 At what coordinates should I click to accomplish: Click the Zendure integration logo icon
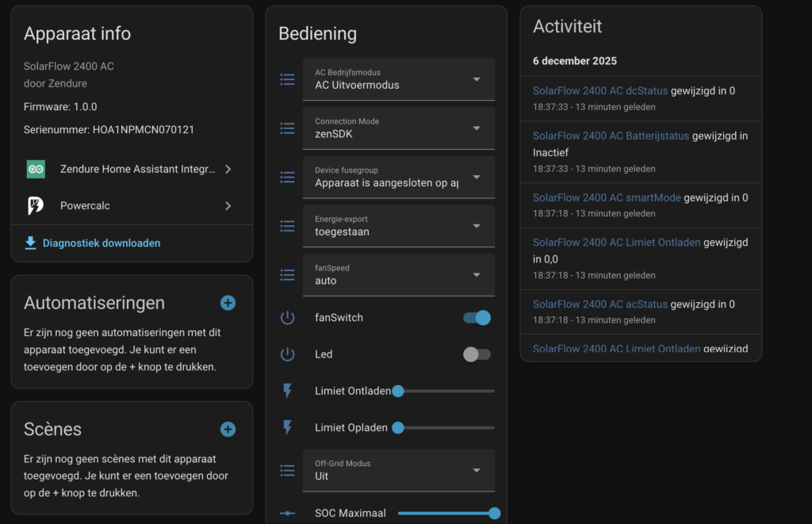coord(36,169)
